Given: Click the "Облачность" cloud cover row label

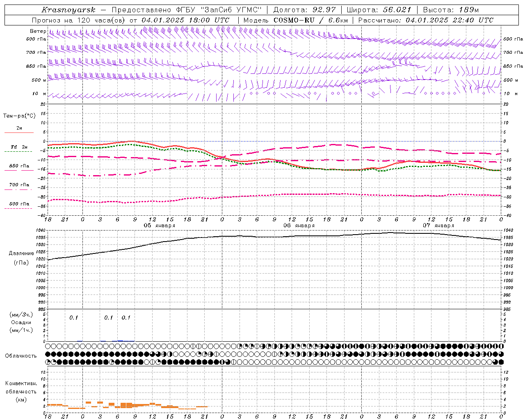Looking at the screenshot, I should point(21,356).
